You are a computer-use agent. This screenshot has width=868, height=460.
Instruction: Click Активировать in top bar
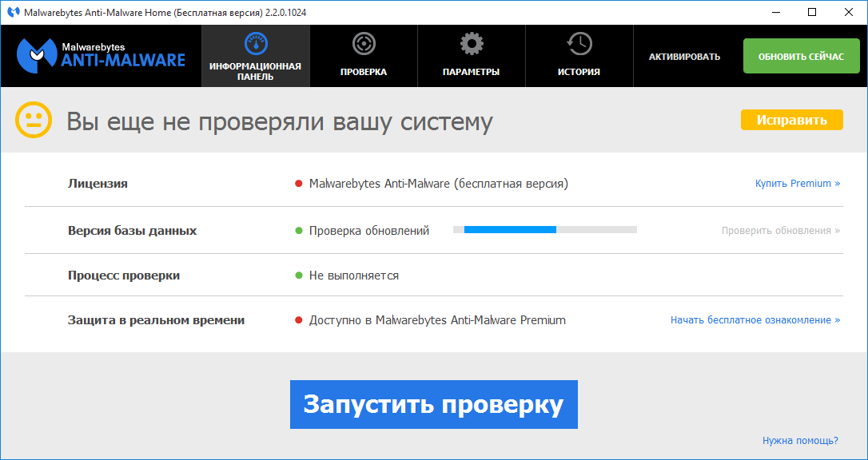tap(684, 57)
